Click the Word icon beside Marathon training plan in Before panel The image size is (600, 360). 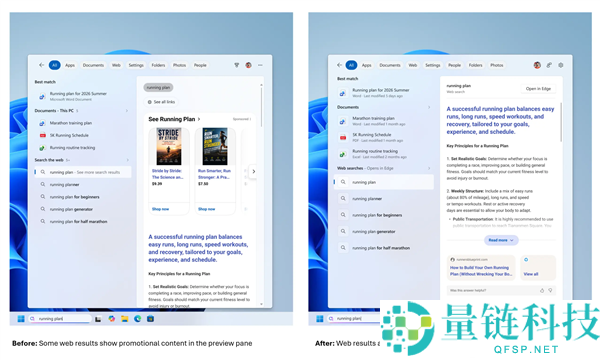tap(42, 123)
